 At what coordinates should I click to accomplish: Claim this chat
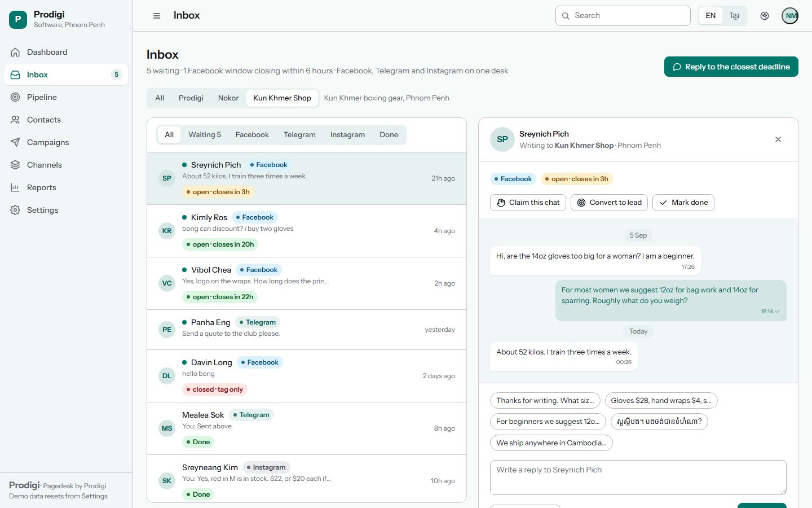coord(528,203)
